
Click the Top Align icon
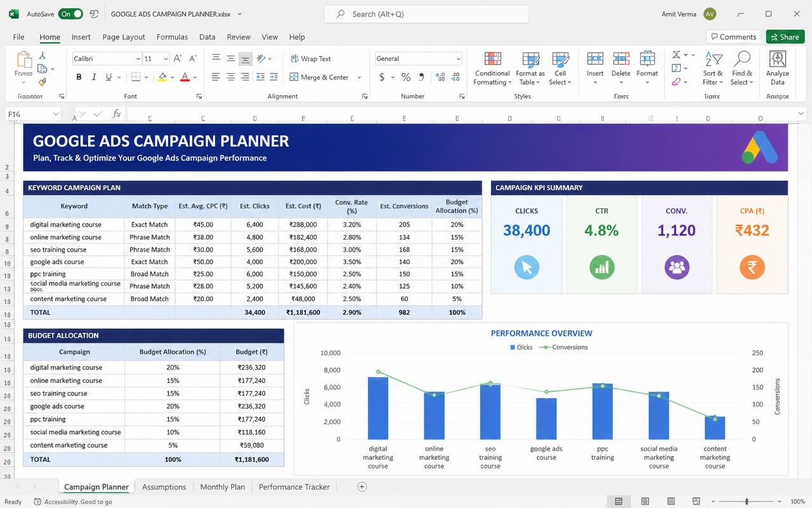[x=216, y=58]
